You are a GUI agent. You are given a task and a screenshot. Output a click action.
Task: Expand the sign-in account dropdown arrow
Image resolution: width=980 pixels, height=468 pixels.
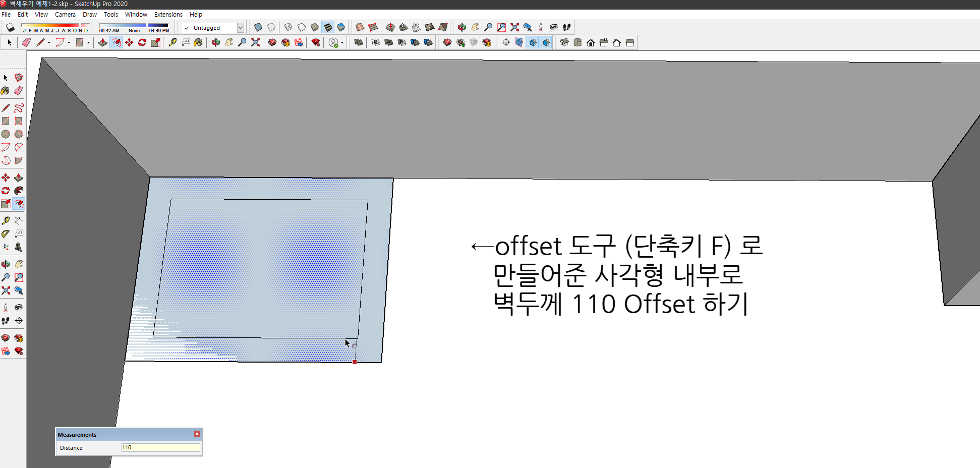[342, 42]
